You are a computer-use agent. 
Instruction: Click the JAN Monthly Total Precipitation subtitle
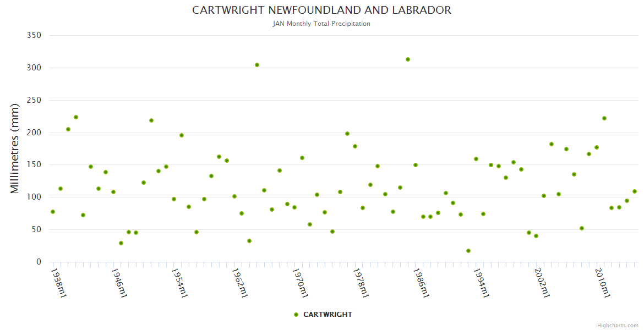(321, 24)
